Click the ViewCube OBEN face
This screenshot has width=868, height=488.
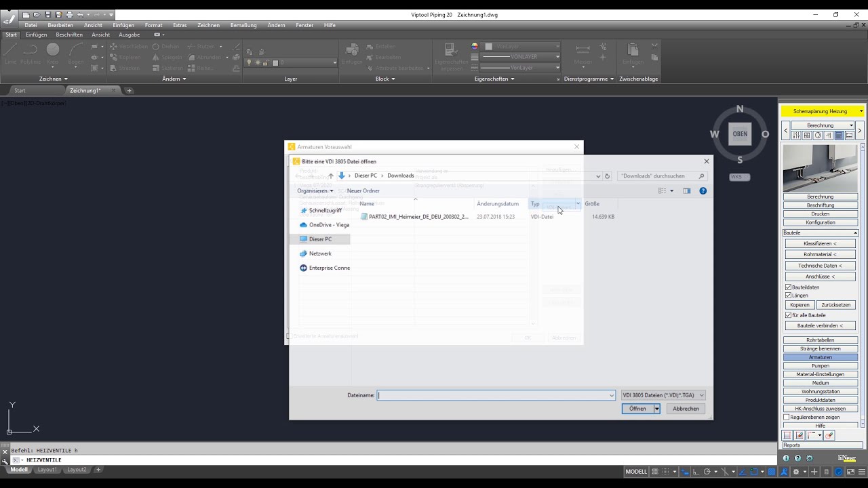[740, 134]
